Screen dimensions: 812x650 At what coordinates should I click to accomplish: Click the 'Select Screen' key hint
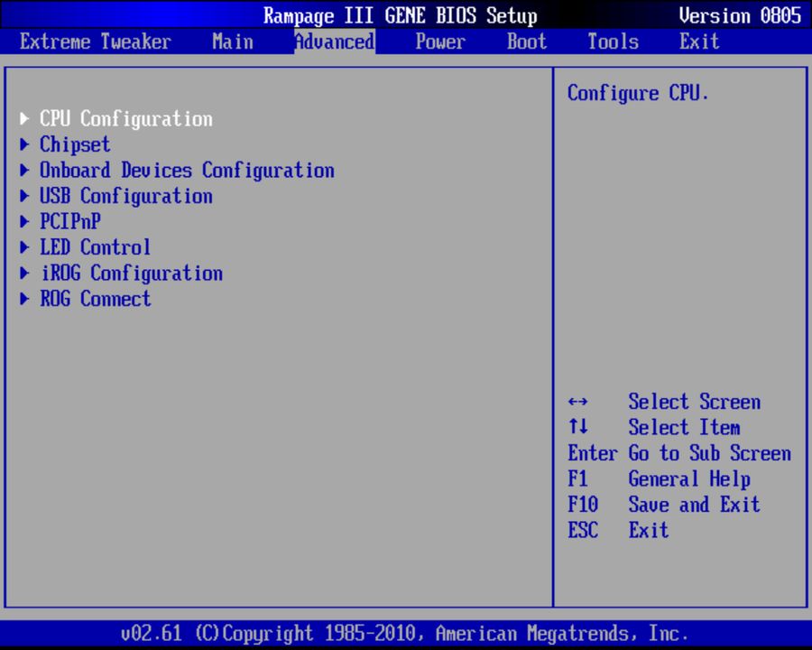694,402
